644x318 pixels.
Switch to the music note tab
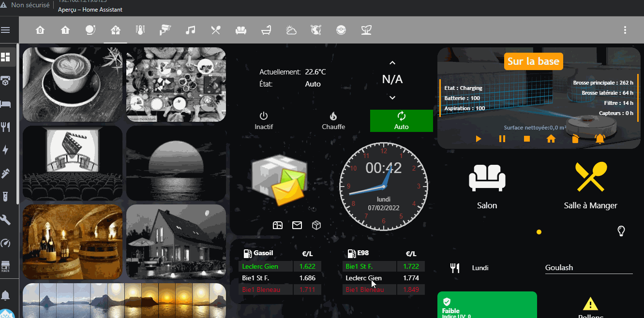point(191,30)
